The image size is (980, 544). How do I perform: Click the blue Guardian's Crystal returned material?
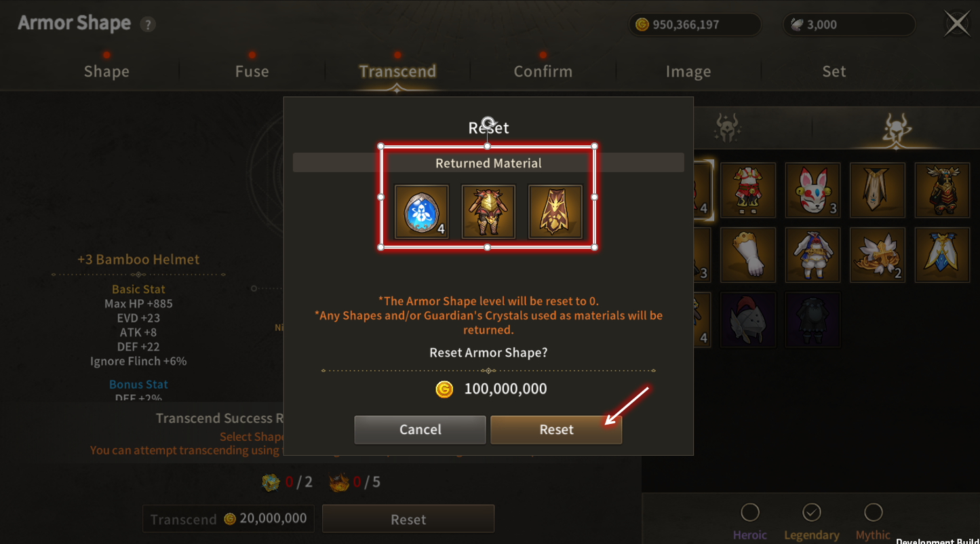point(421,212)
